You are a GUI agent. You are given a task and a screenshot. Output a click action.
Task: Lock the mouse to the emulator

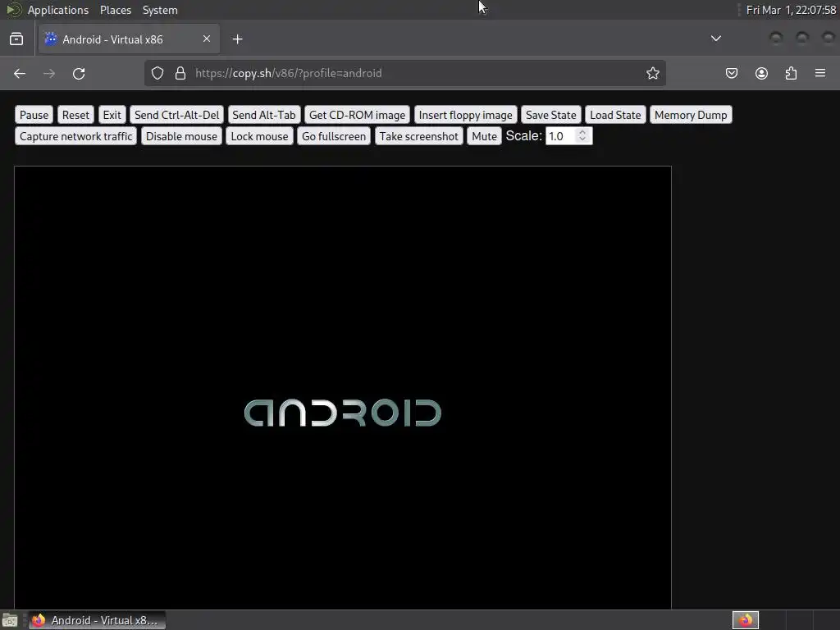tap(259, 136)
